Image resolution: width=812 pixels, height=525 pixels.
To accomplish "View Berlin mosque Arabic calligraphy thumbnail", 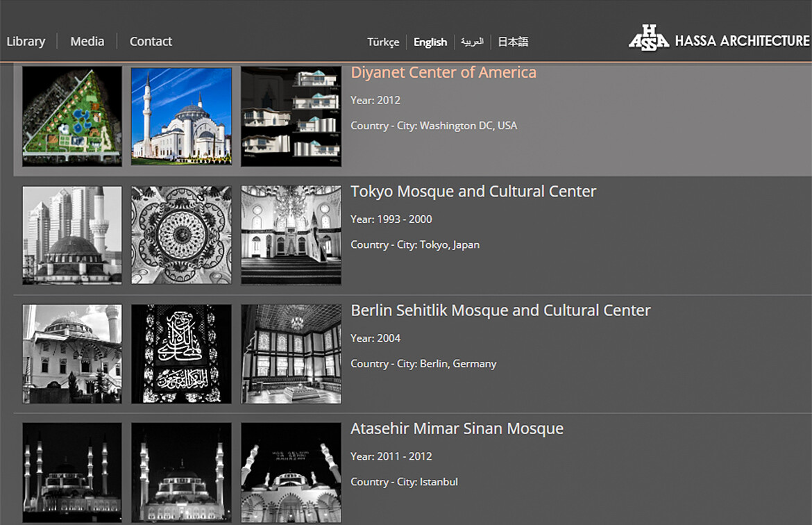I will pos(181,353).
